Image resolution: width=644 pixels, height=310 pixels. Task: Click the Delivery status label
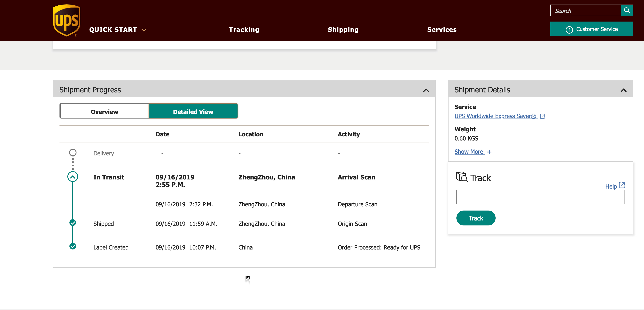(103, 153)
